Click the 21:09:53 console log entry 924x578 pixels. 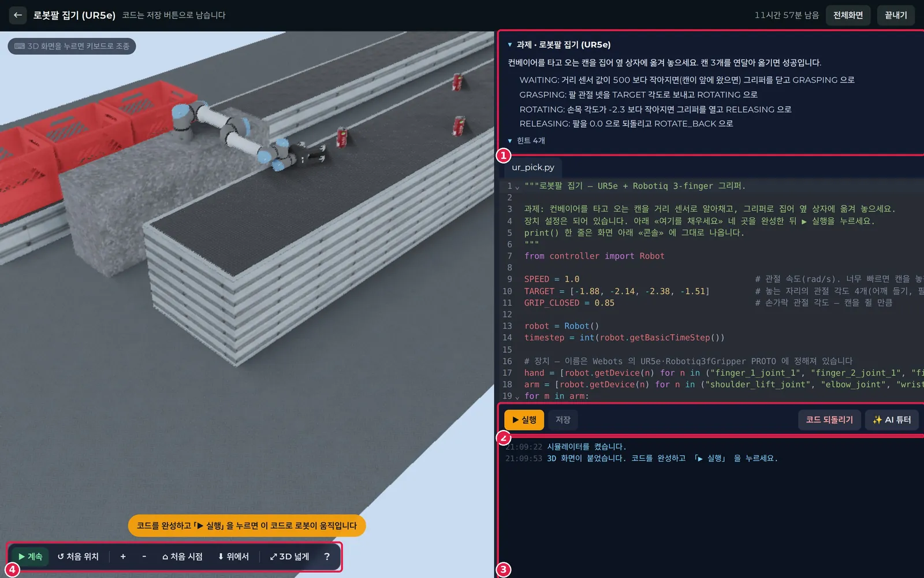click(x=642, y=458)
